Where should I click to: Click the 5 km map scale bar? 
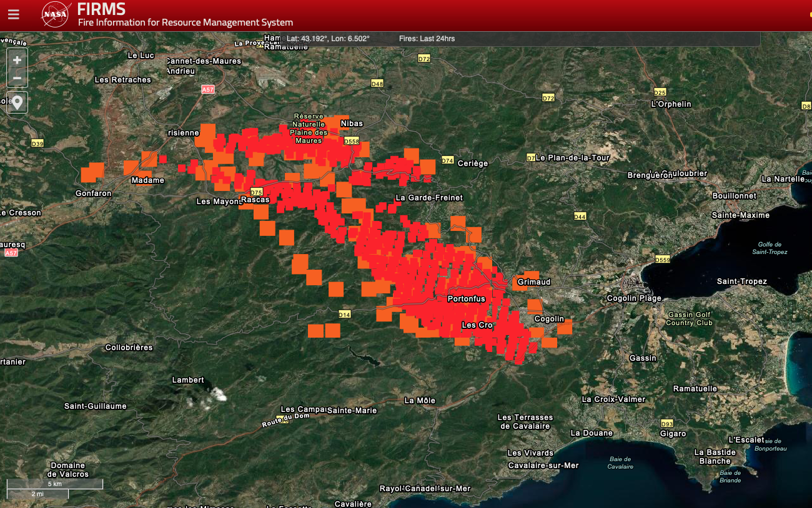[x=54, y=484]
